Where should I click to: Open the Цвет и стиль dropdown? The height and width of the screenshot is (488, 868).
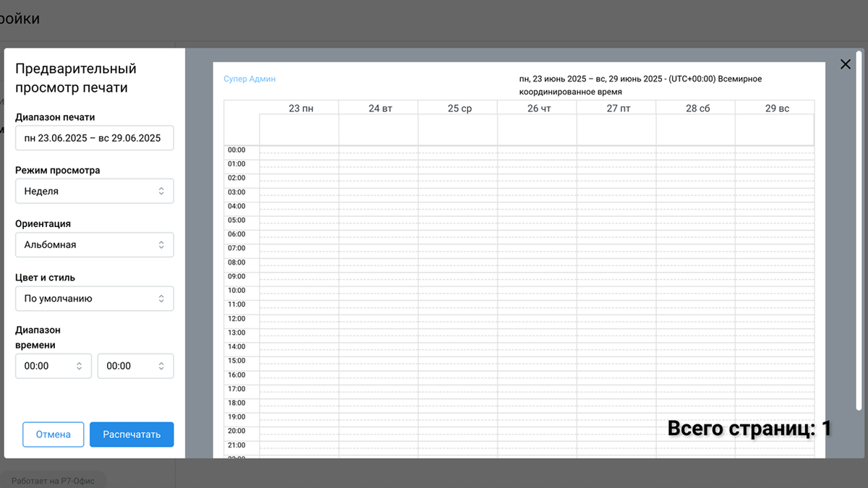coord(95,299)
